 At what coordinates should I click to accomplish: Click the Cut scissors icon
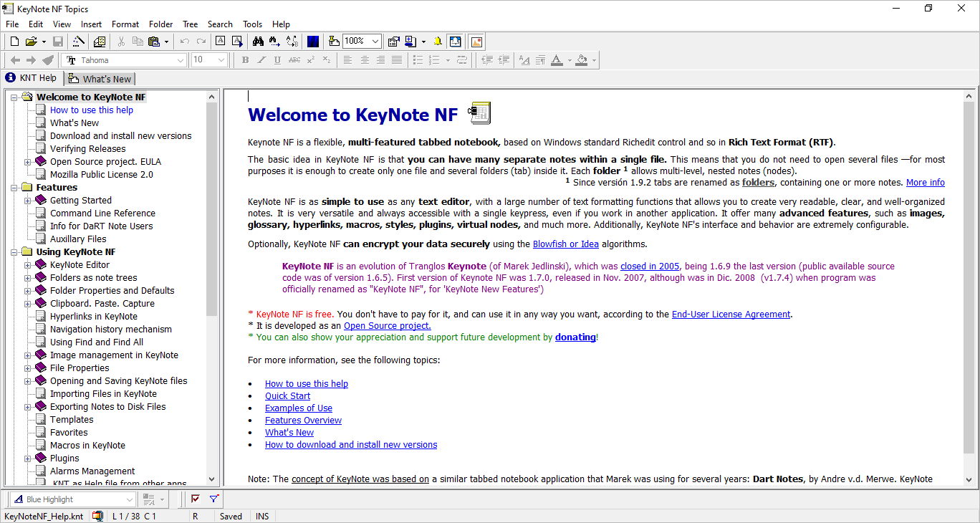(x=120, y=42)
